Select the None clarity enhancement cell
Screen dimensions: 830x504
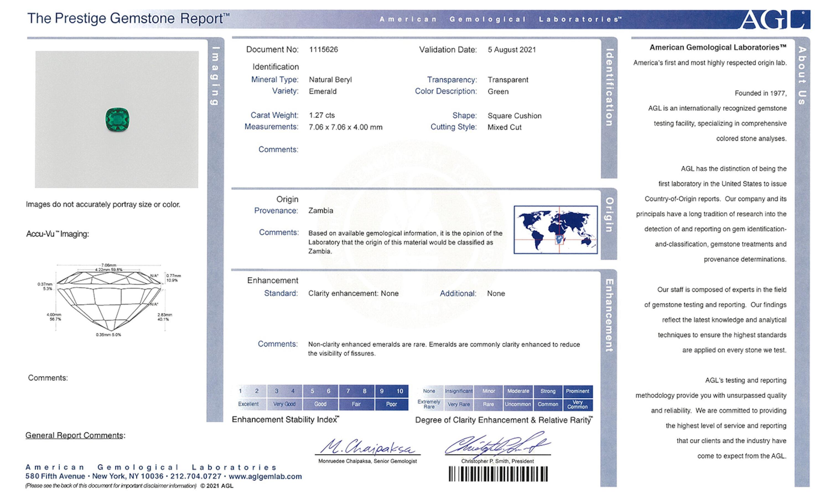[429, 391]
